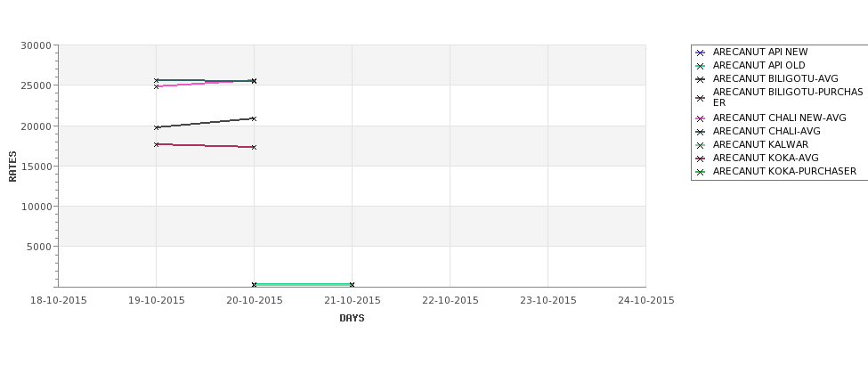Select the ARECANUT CHALI-AVG legend label
This screenshot has height=382, width=868.
(767, 131)
